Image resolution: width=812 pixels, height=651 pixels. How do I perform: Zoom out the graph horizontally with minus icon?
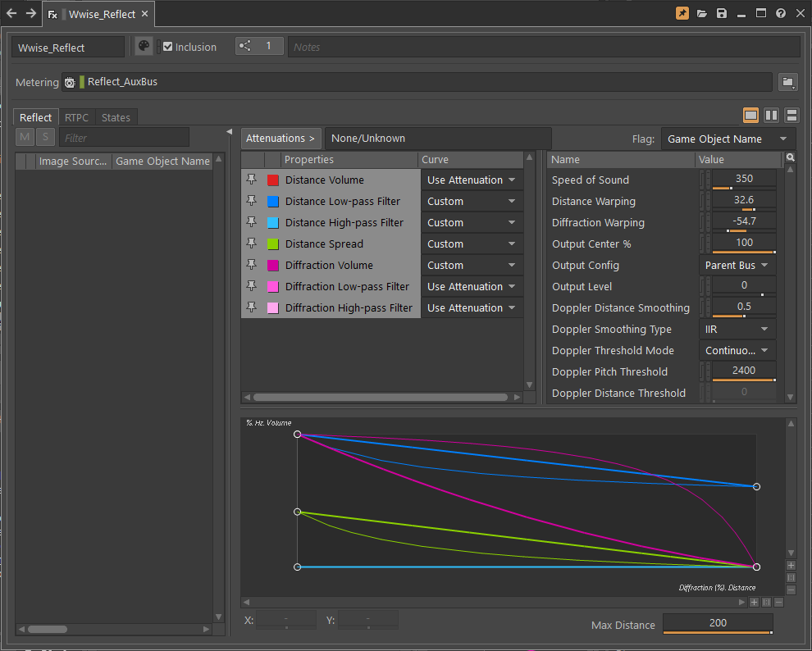779,603
